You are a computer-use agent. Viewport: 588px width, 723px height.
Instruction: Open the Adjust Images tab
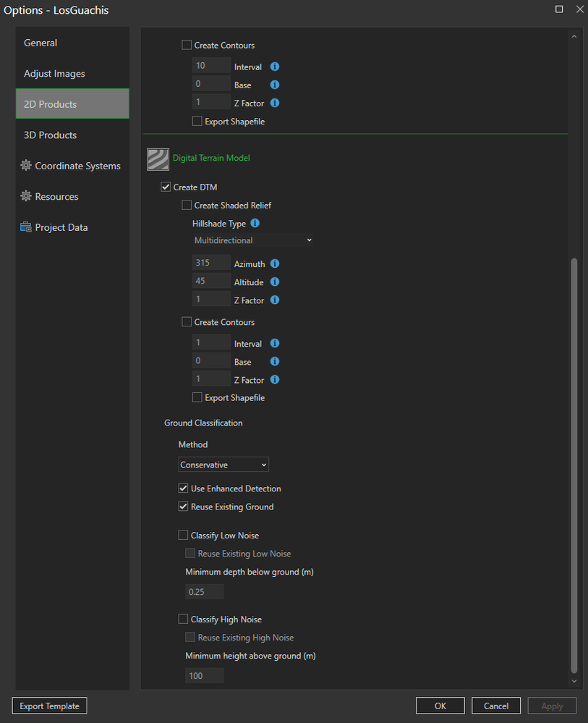54,74
